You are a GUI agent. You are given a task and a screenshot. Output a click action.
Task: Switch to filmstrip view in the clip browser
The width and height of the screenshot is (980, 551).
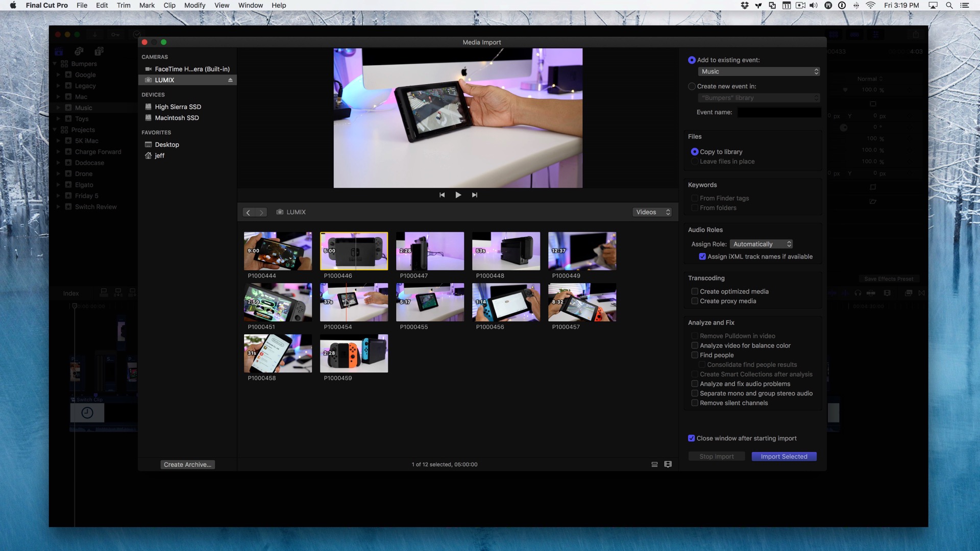pyautogui.click(x=668, y=464)
